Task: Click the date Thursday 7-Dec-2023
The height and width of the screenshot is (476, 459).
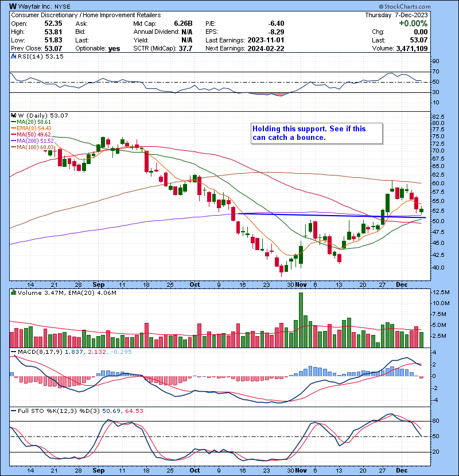Action: 396,15
